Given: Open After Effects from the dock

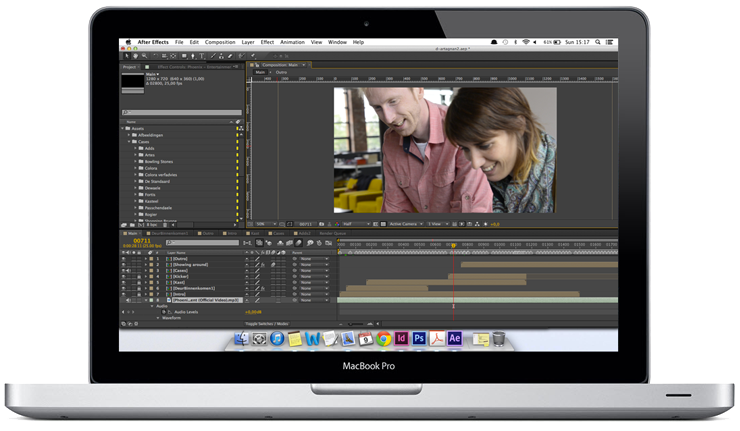Looking at the screenshot, I should point(454,338).
